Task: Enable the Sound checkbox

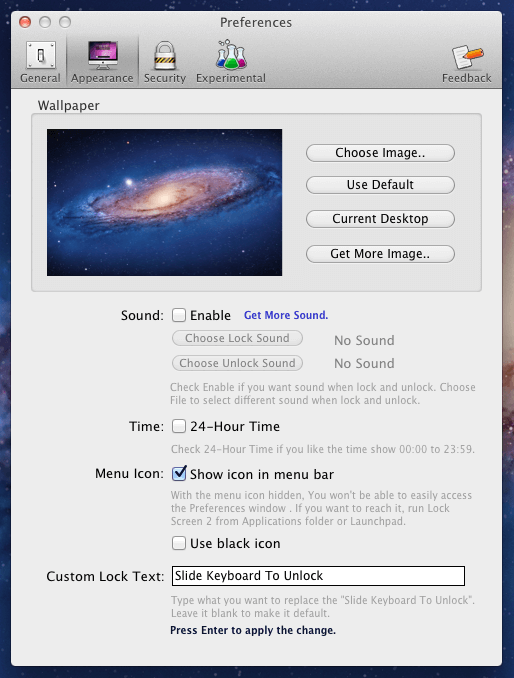Action: [179, 315]
